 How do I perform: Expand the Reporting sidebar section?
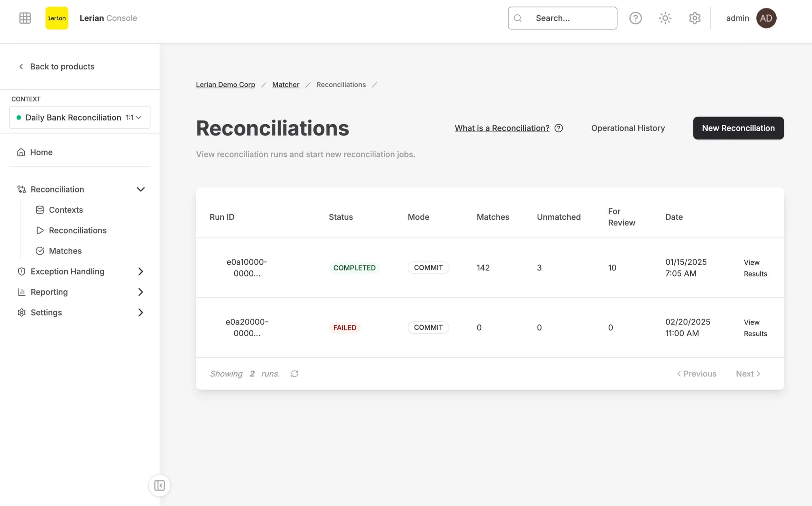click(140, 292)
